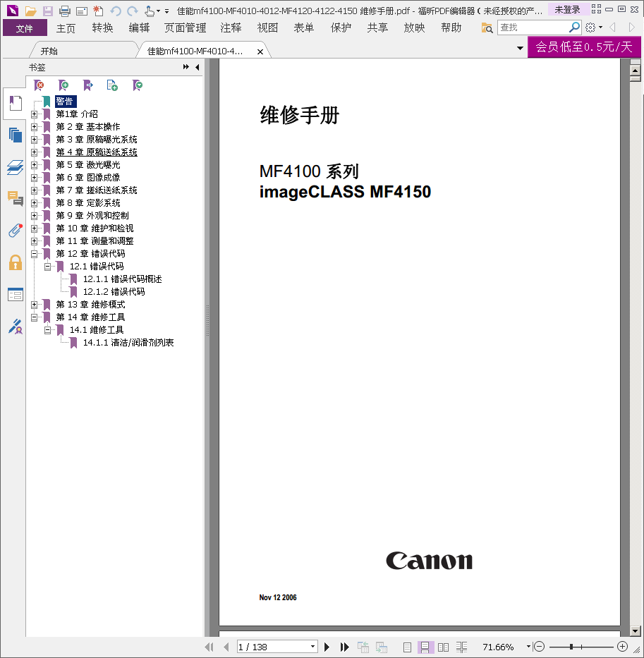Go to the last page button
Image resolution: width=644 pixels, height=658 pixels.
[x=344, y=647]
